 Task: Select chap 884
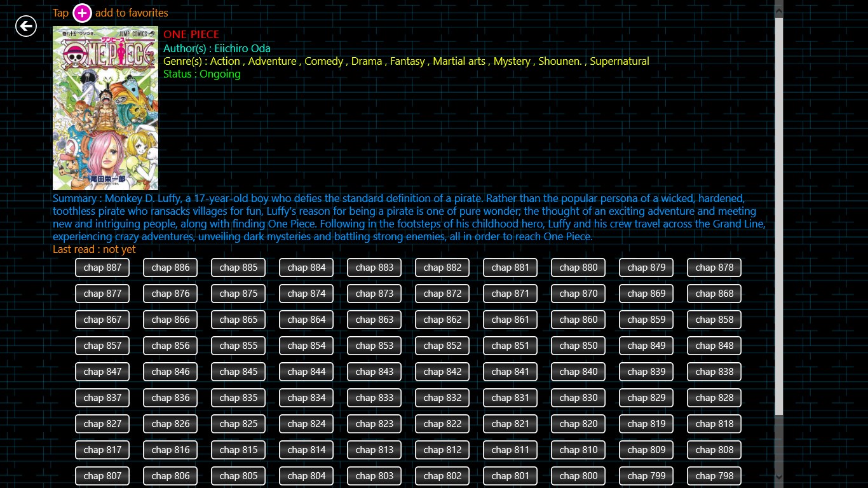point(306,268)
